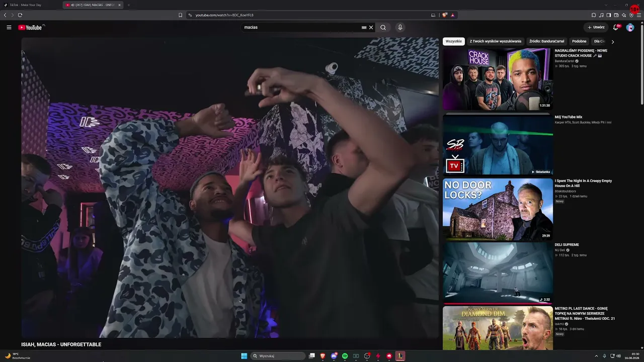The width and height of the screenshot is (644, 362).
Task: Select the Wszystkie filter chip
Action: point(454,41)
